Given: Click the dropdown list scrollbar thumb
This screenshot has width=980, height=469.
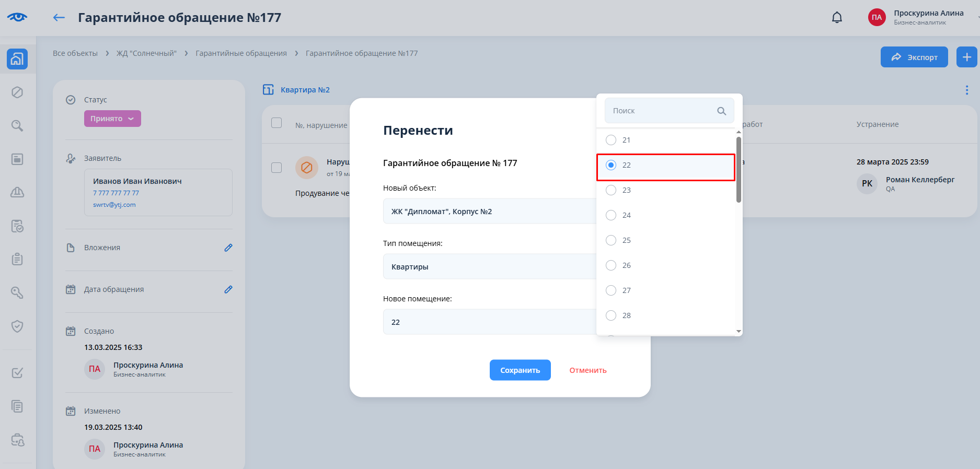Looking at the screenshot, I should [x=739, y=170].
